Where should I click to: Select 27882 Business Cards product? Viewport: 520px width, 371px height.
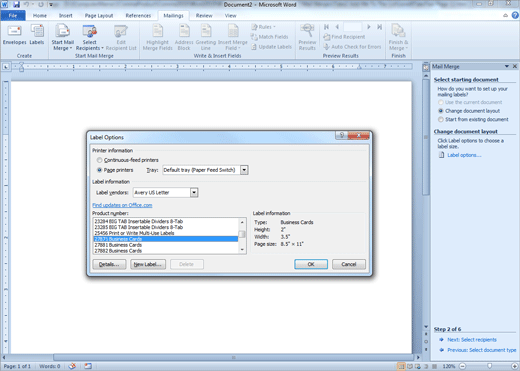pyautogui.click(x=166, y=251)
